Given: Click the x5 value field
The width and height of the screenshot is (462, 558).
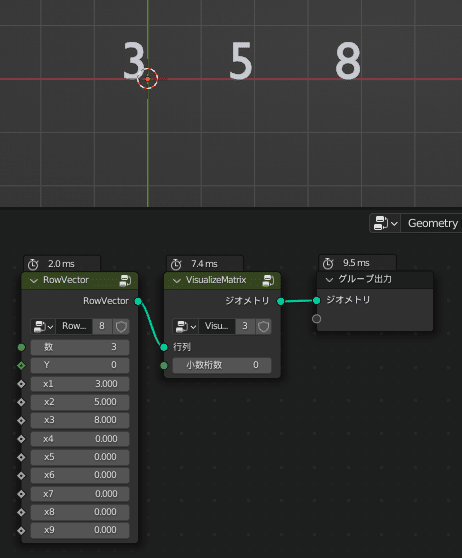Looking at the screenshot, I should tap(80, 457).
